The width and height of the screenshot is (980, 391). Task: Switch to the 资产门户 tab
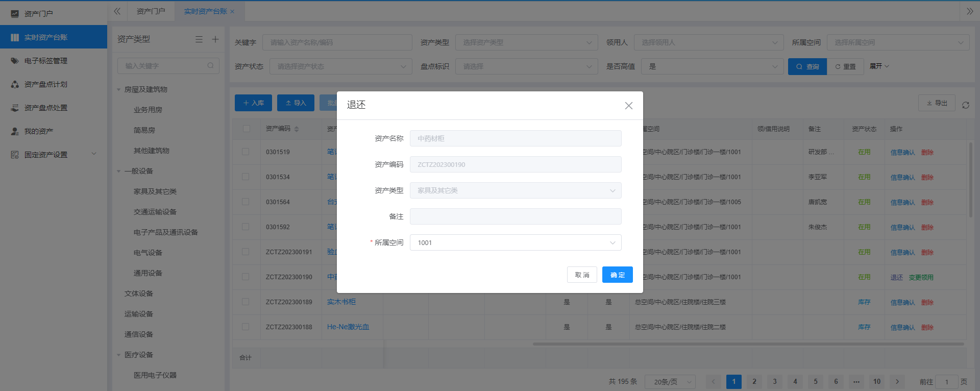click(x=151, y=11)
